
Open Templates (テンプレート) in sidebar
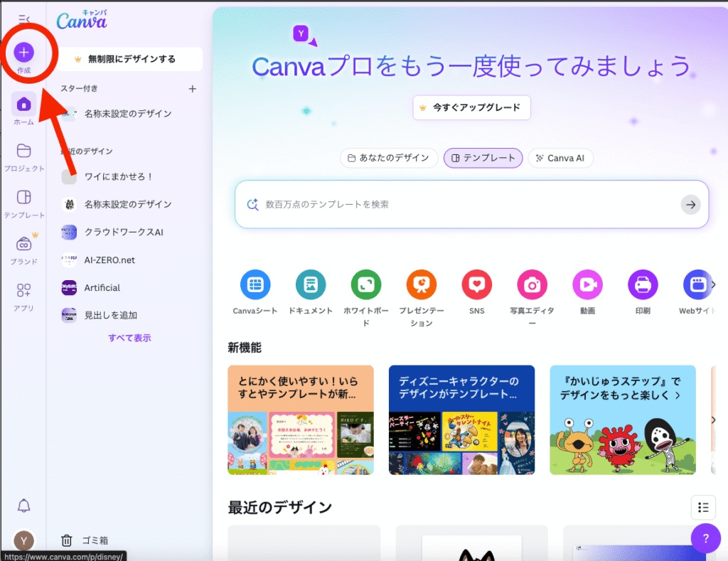[23, 204]
